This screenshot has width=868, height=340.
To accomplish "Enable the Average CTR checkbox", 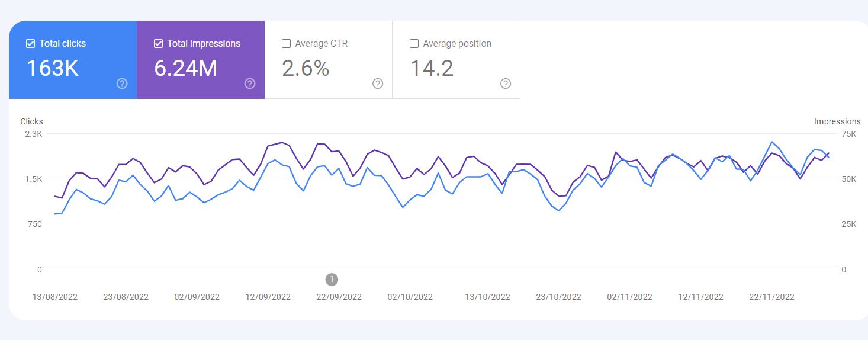I will point(286,43).
